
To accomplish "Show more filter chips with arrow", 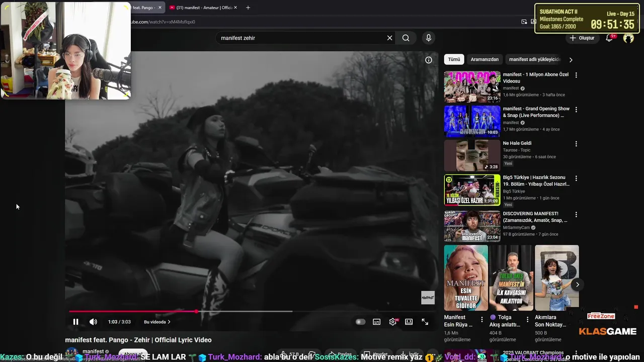I will [x=571, y=59].
